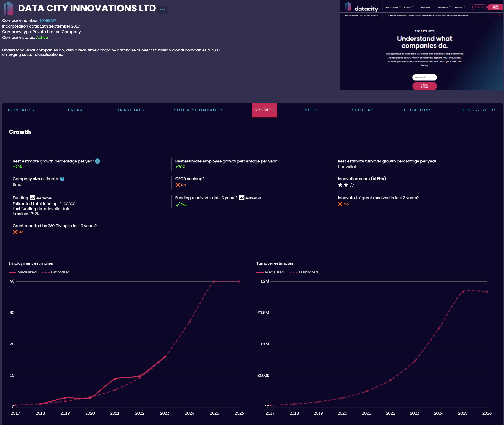Click the Data City logo beside the company name
The image size is (504, 425).
click(x=9, y=8)
